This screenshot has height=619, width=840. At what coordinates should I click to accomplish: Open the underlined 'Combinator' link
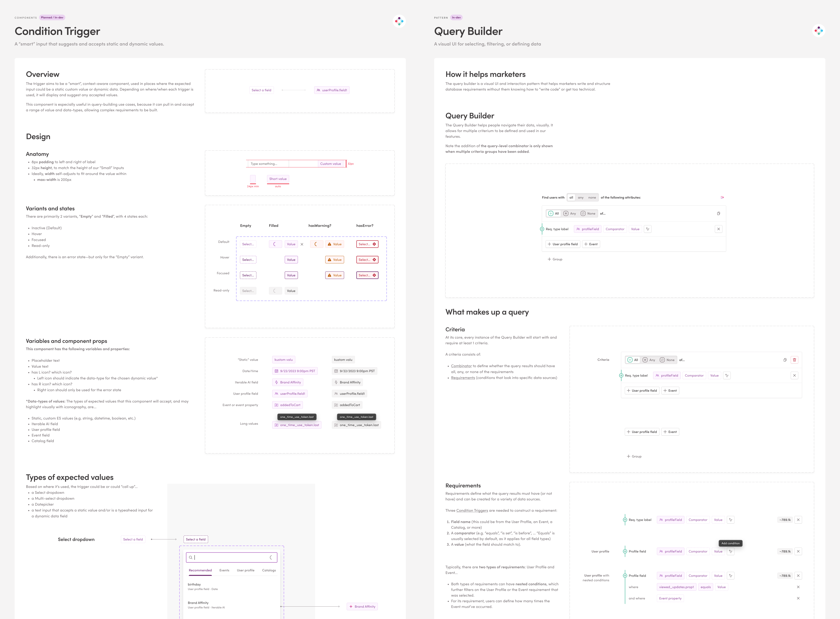point(461,366)
